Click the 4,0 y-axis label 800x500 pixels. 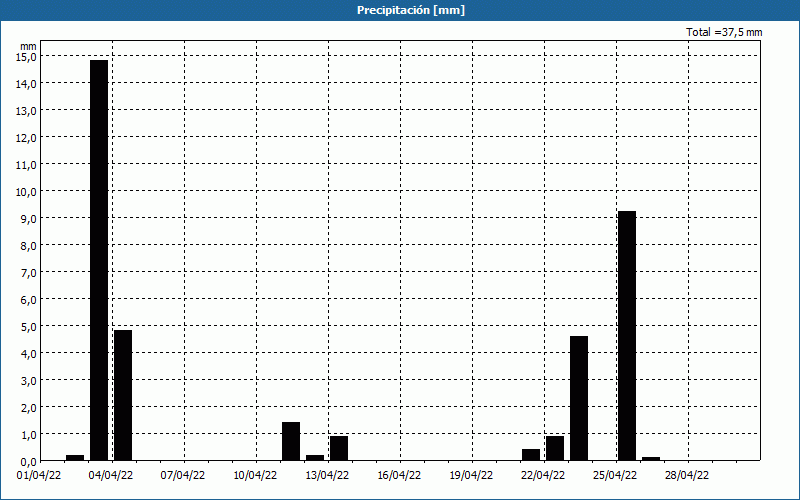(28, 354)
